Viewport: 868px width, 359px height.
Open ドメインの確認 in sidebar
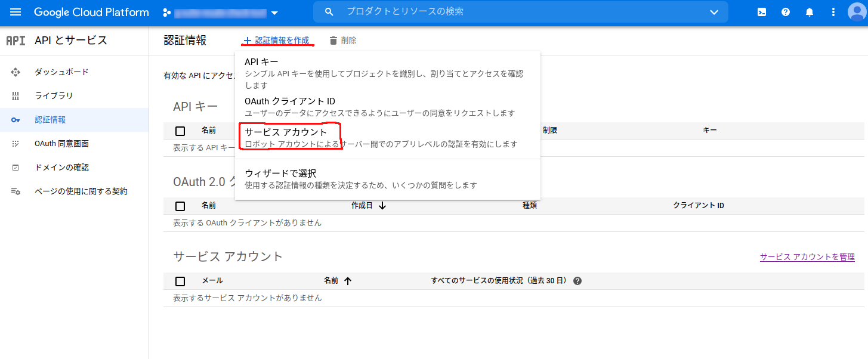click(x=74, y=168)
